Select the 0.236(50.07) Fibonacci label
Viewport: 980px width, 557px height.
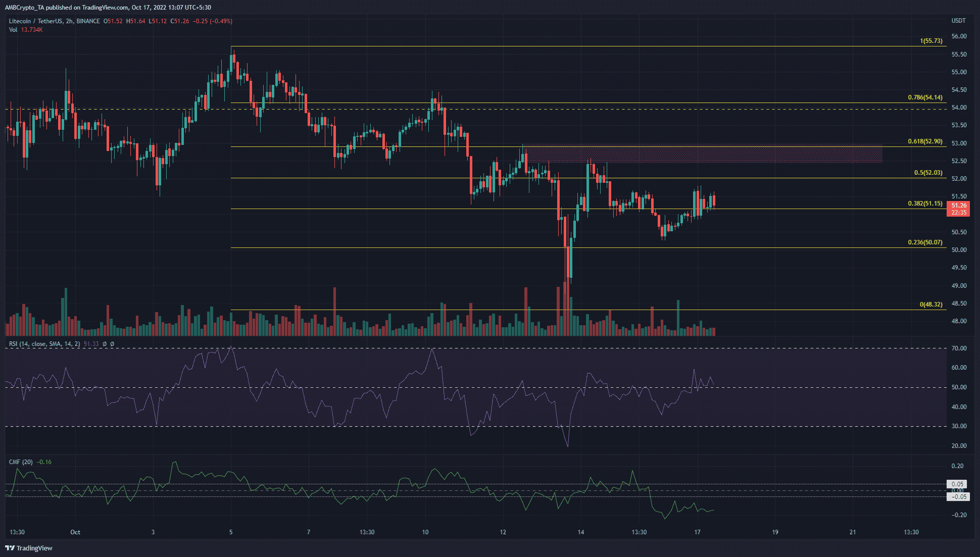click(x=925, y=242)
